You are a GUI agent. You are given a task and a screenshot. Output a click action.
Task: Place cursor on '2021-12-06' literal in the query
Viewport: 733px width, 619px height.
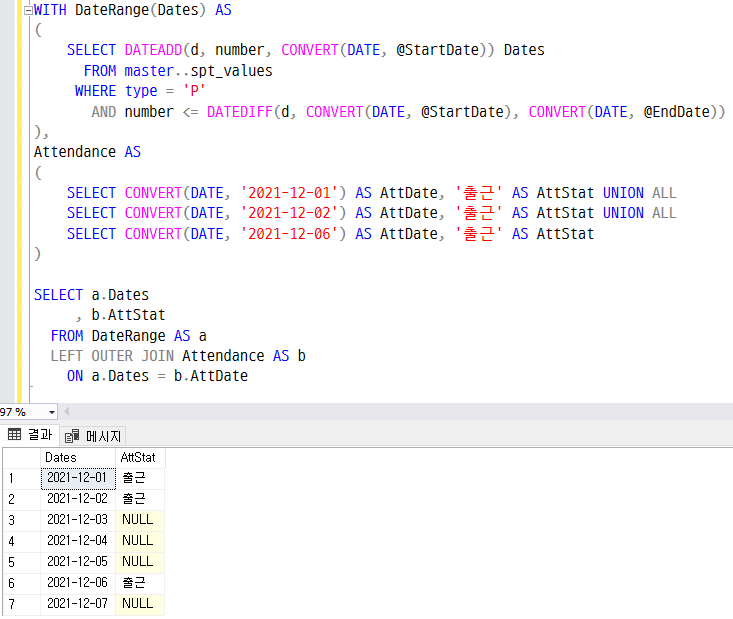(x=289, y=234)
